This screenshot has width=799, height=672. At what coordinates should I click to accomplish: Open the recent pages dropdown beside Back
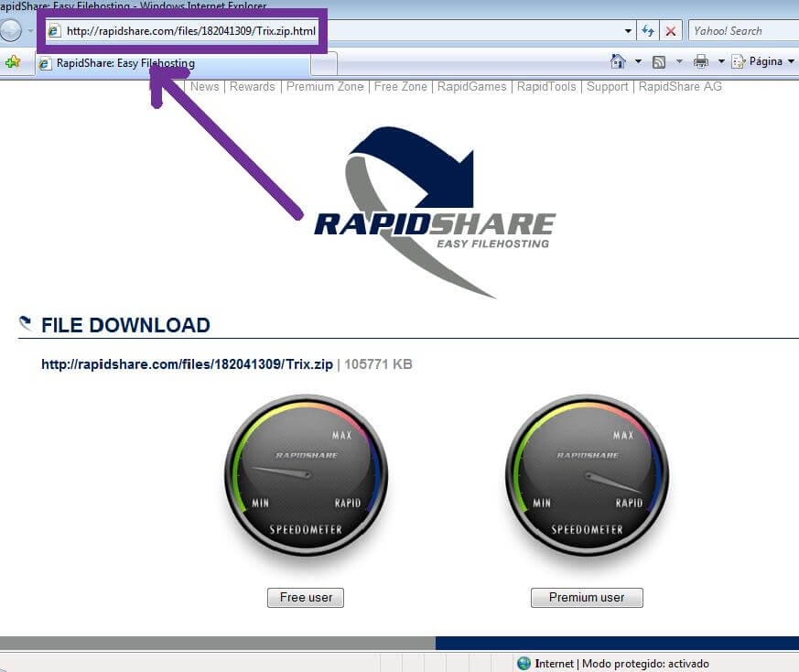coord(30,31)
